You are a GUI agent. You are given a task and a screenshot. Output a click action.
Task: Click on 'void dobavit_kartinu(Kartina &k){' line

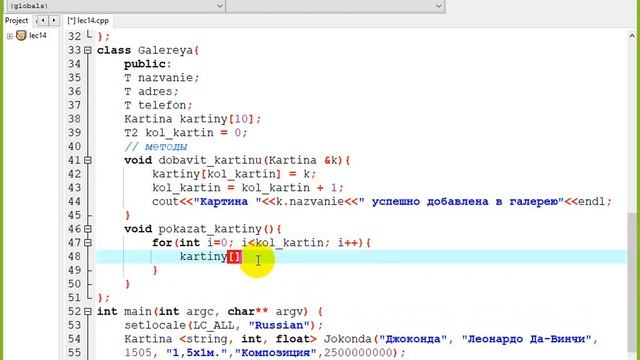pyautogui.click(x=237, y=160)
